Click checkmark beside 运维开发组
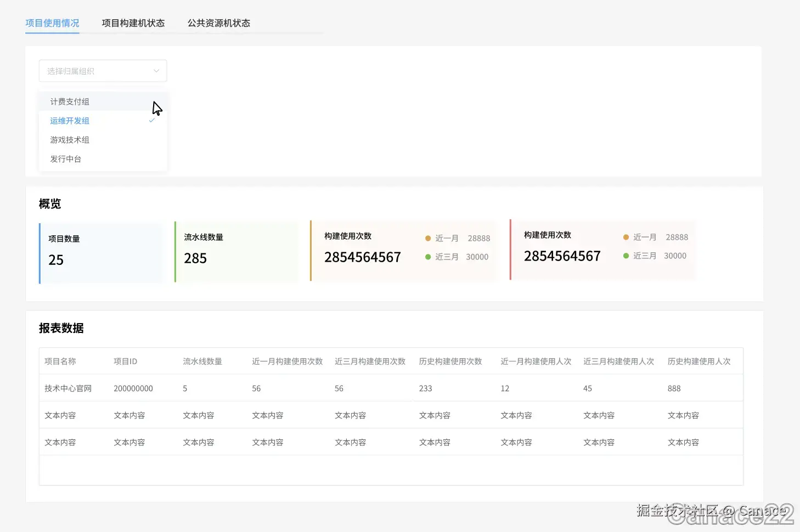The height and width of the screenshot is (532, 800). pos(152,120)
